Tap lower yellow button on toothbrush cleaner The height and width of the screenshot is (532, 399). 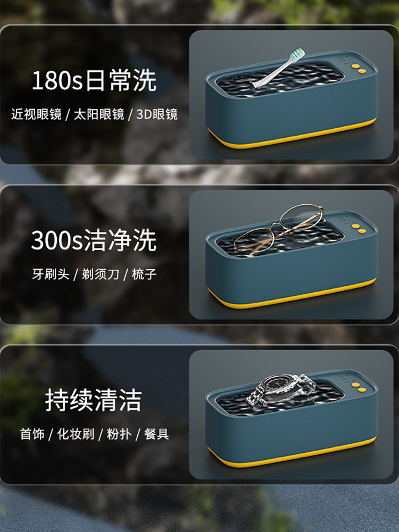pyautogui.click(x=362, y=71)
